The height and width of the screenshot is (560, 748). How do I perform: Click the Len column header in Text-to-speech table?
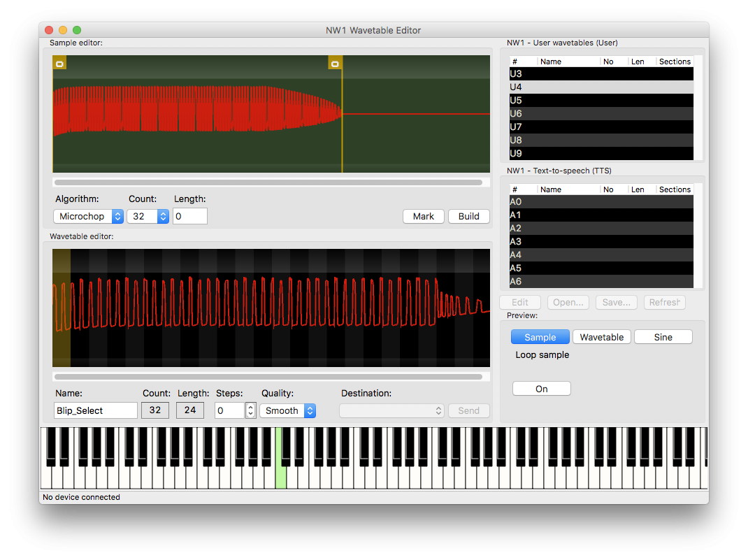pyautogui.click(x=642, y=189)
